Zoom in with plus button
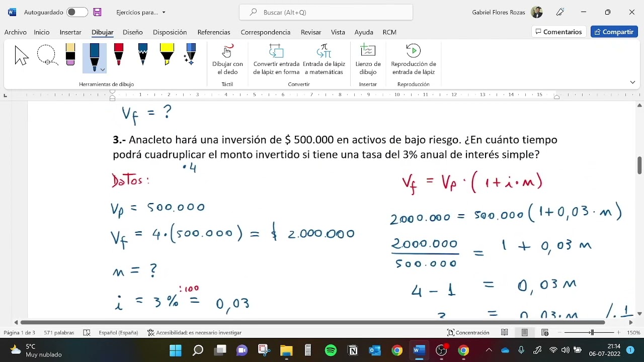 point(618,332)
